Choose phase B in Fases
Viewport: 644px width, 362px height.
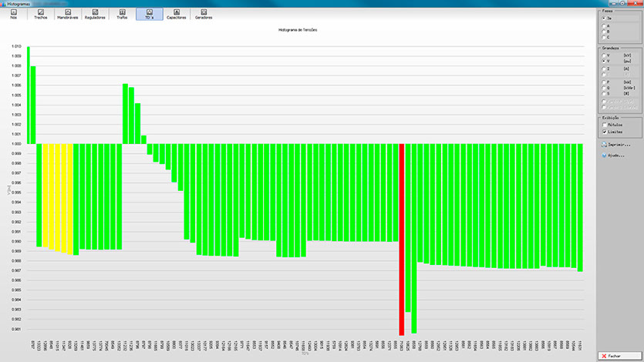604,30
